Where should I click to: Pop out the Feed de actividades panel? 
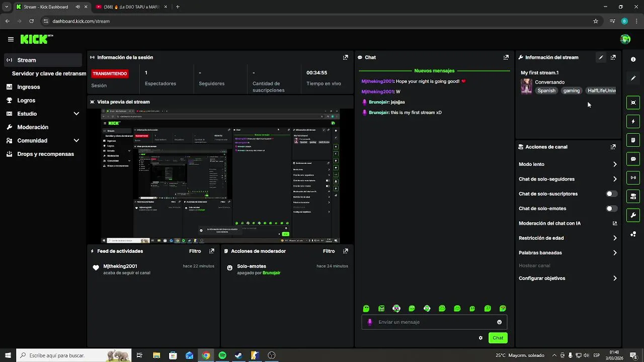click(212, 251)
